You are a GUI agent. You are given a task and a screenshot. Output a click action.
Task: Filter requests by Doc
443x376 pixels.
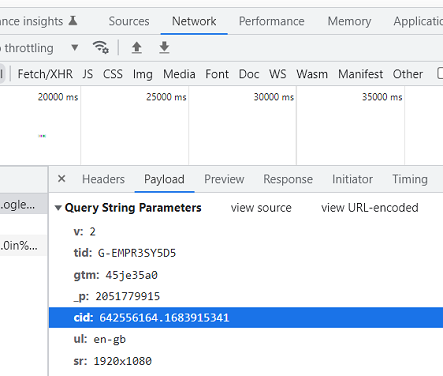(249, 74)
